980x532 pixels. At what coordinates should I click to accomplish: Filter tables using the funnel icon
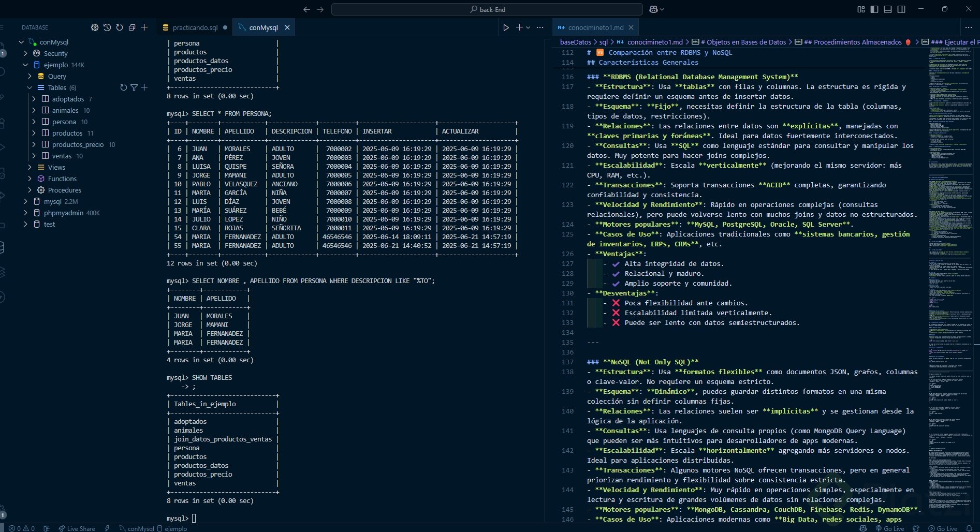pyautogui.click(x=134, y=87)
